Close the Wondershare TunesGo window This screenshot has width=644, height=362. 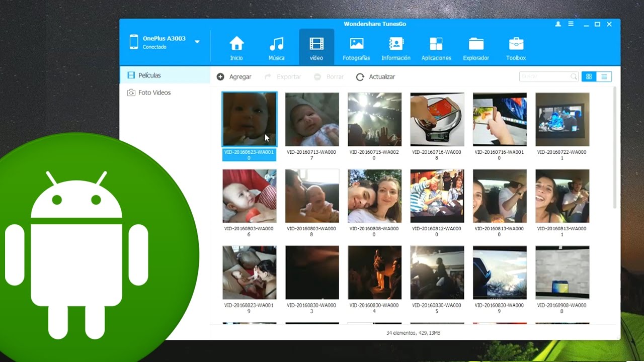[x=609, y=24]
